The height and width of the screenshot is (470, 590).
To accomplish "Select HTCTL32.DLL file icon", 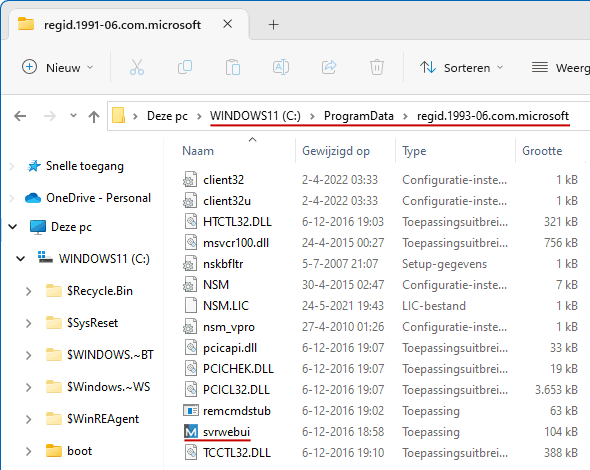I will click(190, 222).
